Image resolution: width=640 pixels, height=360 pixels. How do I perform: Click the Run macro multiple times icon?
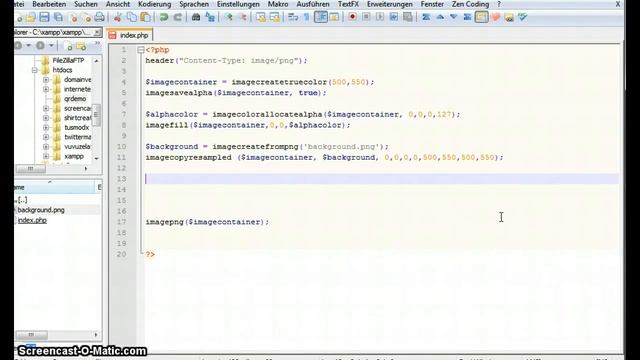(x=394, y=17)
